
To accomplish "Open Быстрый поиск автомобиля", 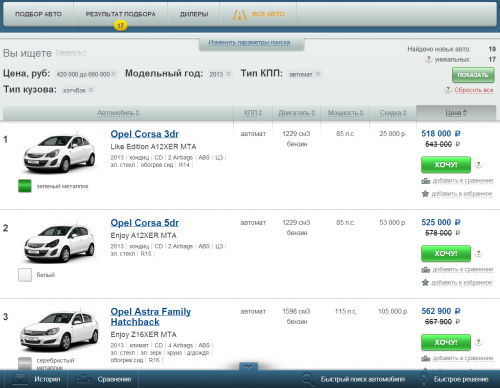I will point(363,379).
